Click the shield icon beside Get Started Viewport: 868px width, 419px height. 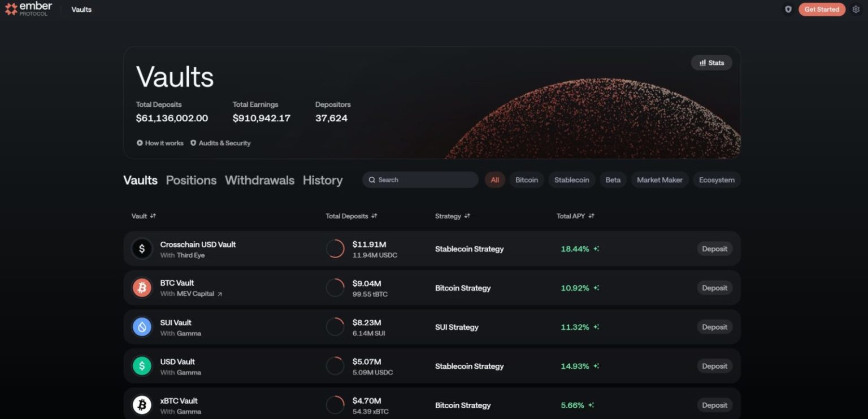788,9
